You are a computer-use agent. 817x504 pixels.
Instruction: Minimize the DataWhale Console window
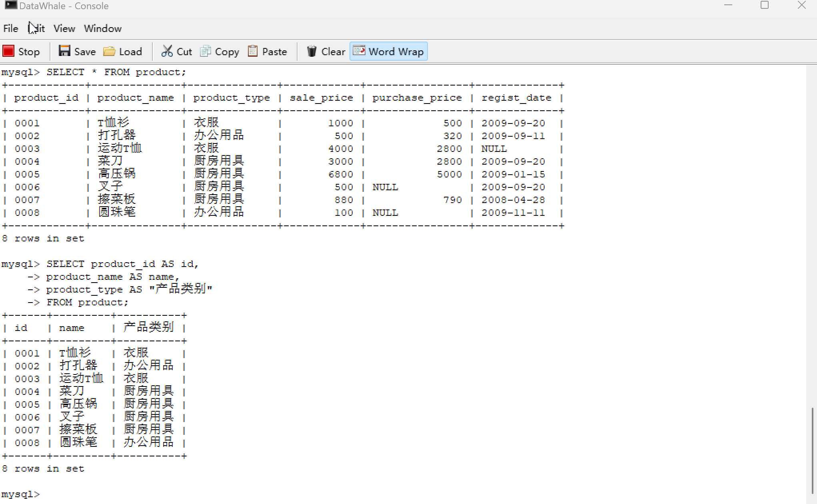click(728, 5)
